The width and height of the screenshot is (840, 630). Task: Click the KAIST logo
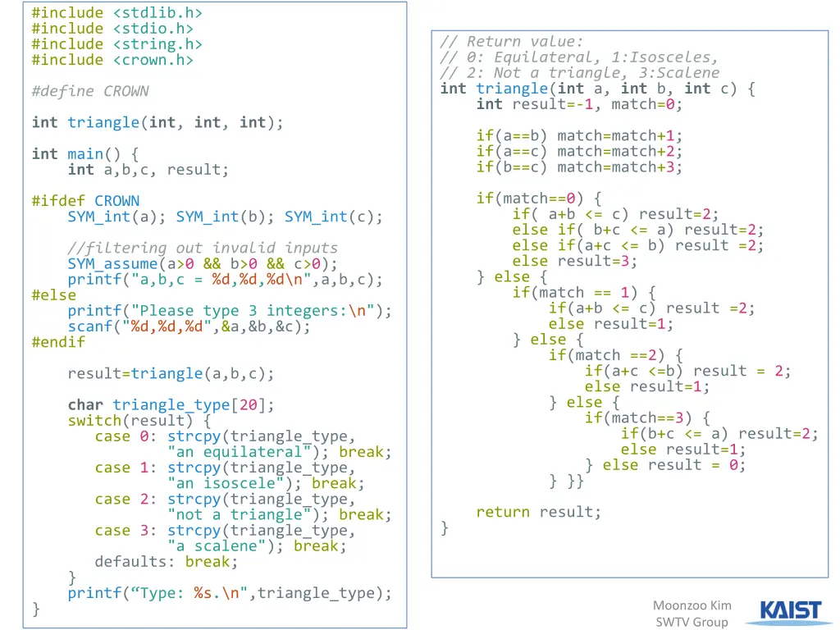pyautogui.click(x=791, y=612)
